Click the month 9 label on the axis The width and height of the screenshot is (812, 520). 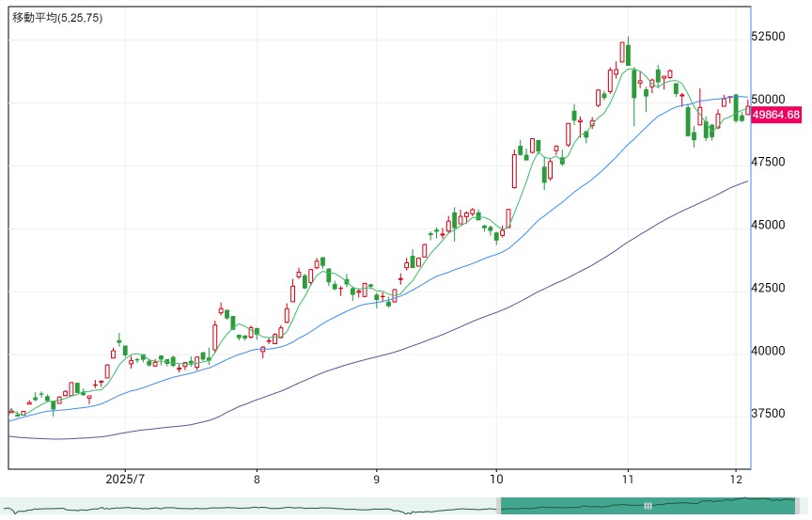click(x=377, y=479)
